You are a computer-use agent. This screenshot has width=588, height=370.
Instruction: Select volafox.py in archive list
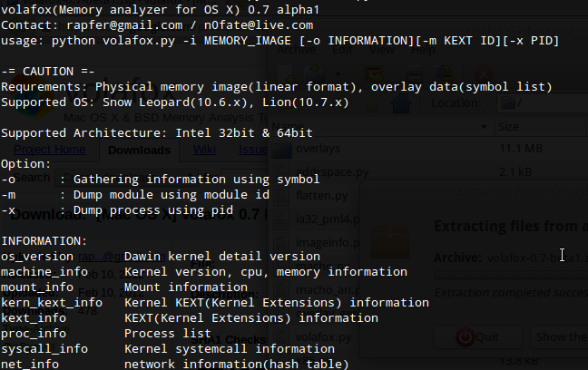pyautogui.click(x=324, y=337)
